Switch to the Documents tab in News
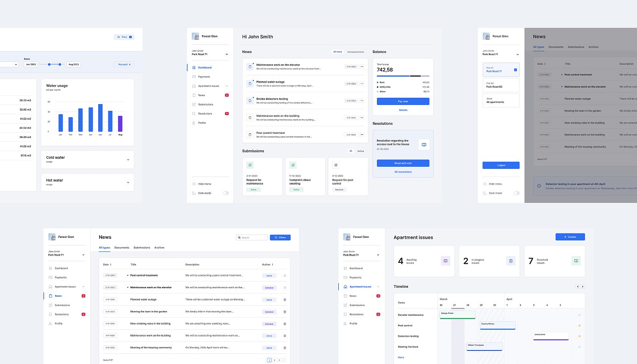 (122, 248)
